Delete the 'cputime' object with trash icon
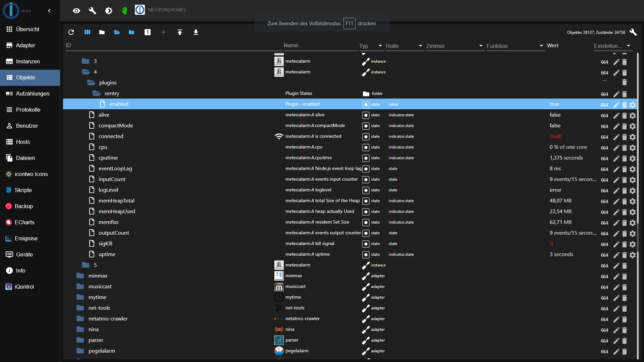 click(625, 159)
